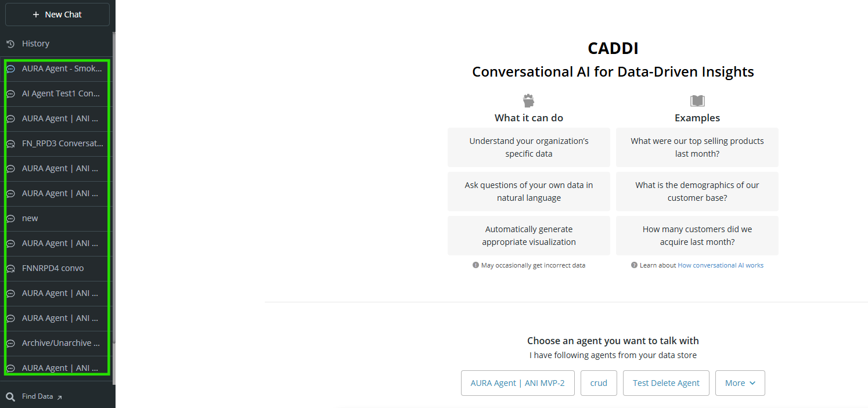868x408 pixels.
Task: Choose the crud agent button
Action: coord(599,383)
